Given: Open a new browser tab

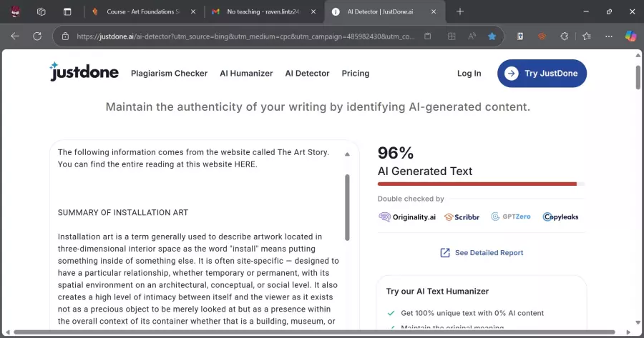Looking at the screenshot, I should tap(460, 11).
